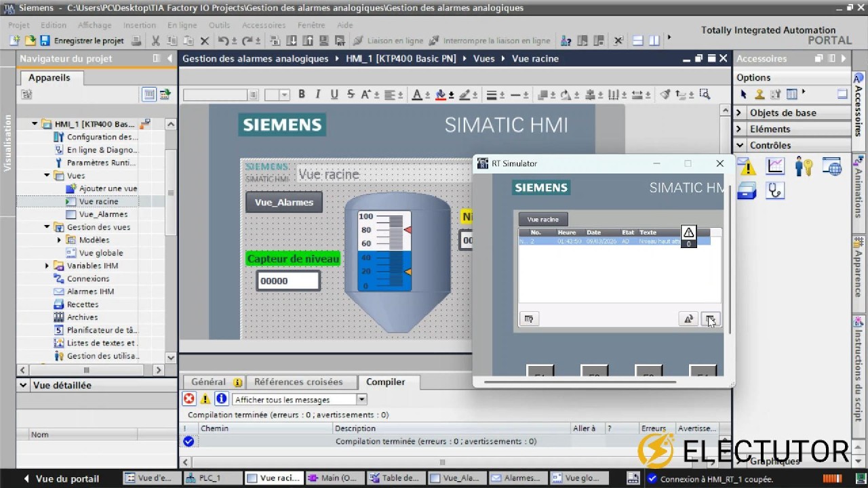Collapse the Vues folder in tree
868x488 pixels.
47,176
